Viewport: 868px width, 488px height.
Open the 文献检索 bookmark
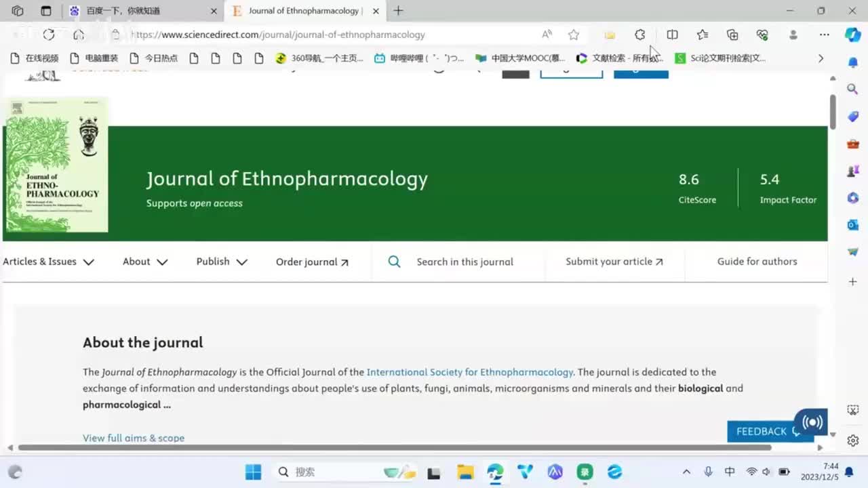[x=620, y=58]
